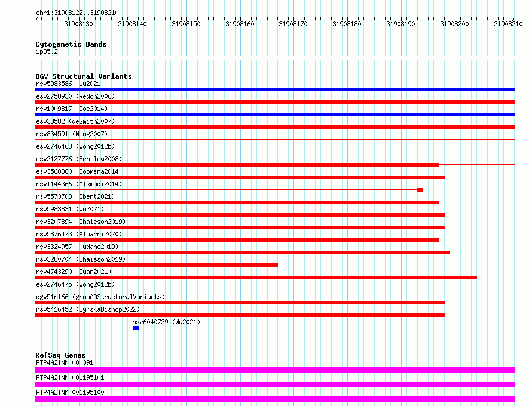Viewport: 532px width, 406px height.
Task: Click the nsv5983831 (Wu2021) label
Action: pyautogui.click(x=70, y=209)
